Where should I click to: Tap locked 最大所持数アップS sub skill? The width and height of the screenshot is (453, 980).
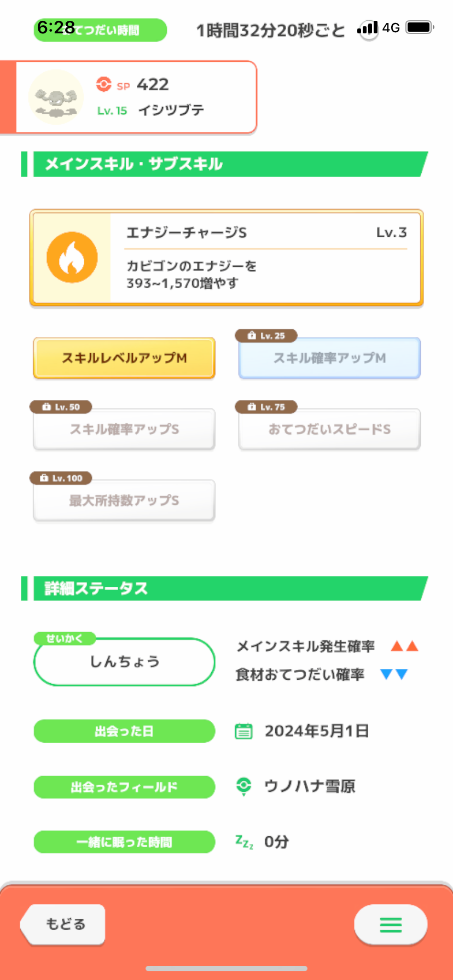pyautogui.click(x=124, y=500)
